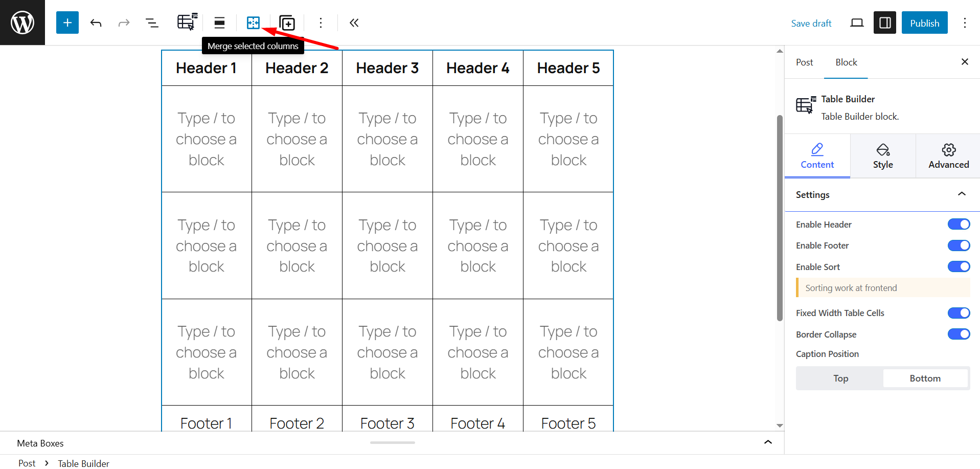Viewport: 980px width, 469px height.
Task: Open the three-dot options menu
Action: coord(321,23)
